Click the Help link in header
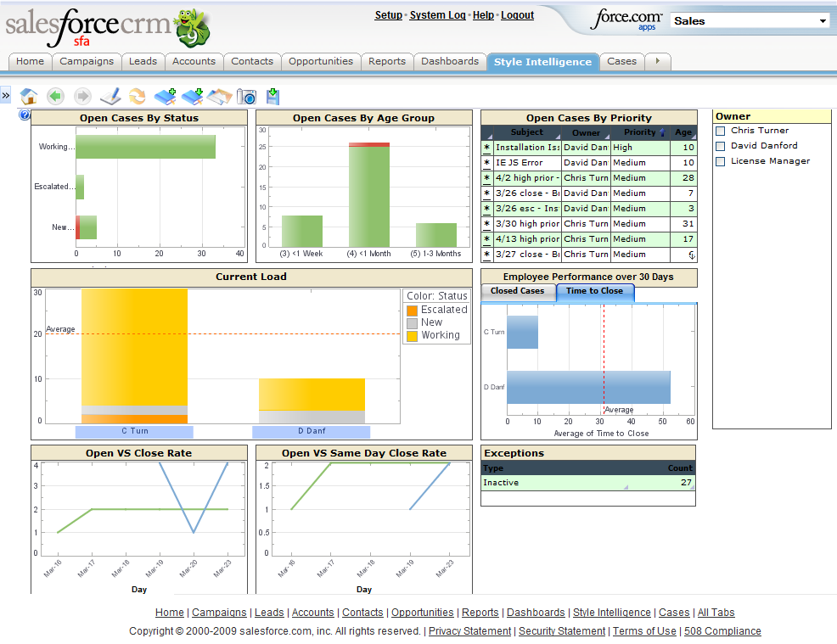Image resolution: width=837 pixels, height=644 pixels. tap(484, 15)
